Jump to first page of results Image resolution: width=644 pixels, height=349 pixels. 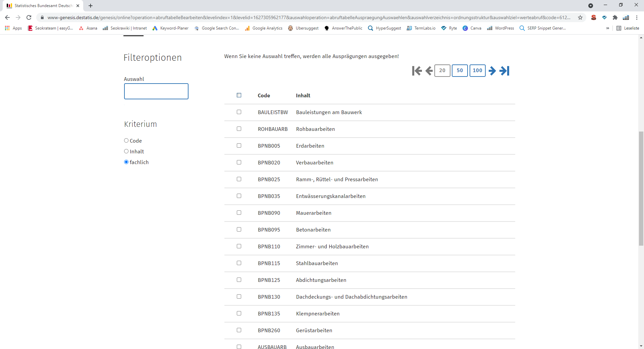click(417, 71)
